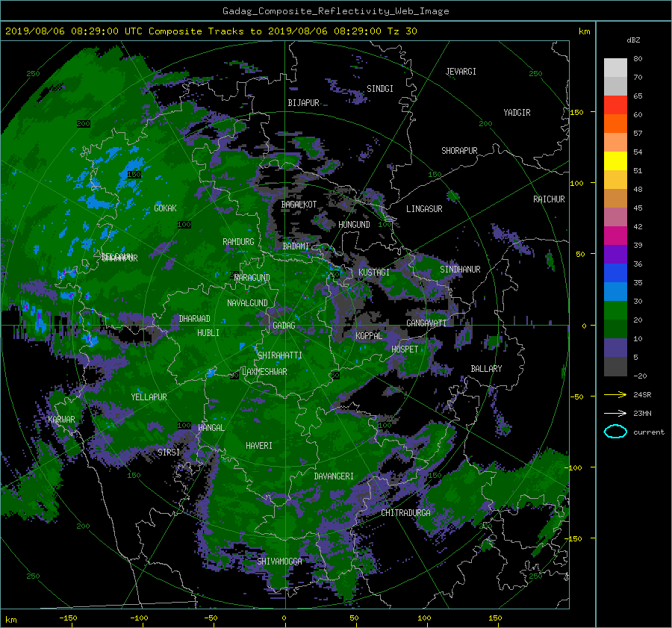The width and height of the screenshot is (672, 628).
Task: Click the DAVANGERI city label
Action: point(334,476)
